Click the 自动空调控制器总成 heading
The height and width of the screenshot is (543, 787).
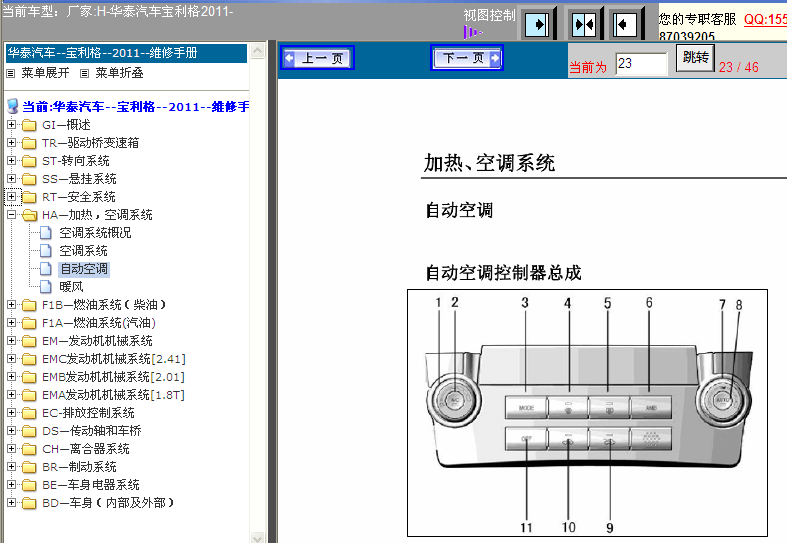click(503, 273)
